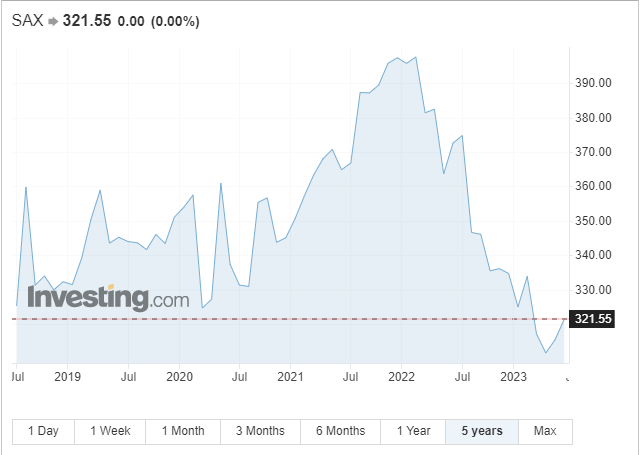Choose the 1 Month chart period
Image resolution: width=641 pixels, height=455 pixels.
tap(182, 431)
